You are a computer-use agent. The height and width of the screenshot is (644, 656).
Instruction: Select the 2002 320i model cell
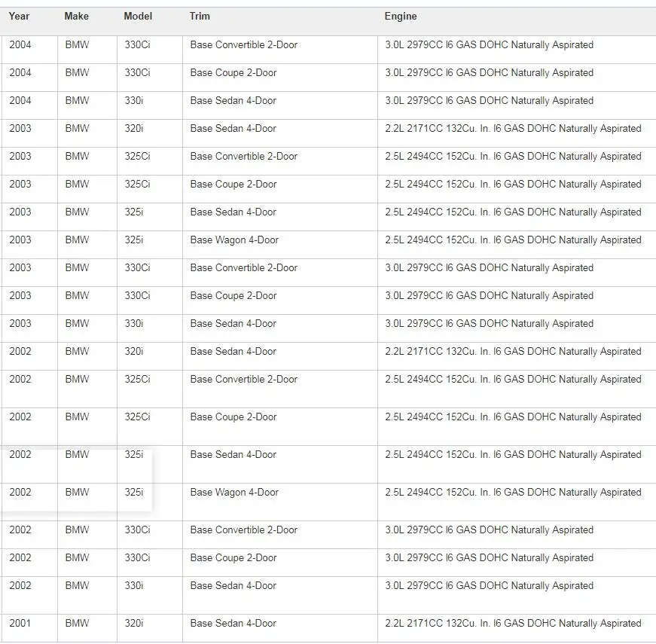pyautogui.click(x=150, y=356)
